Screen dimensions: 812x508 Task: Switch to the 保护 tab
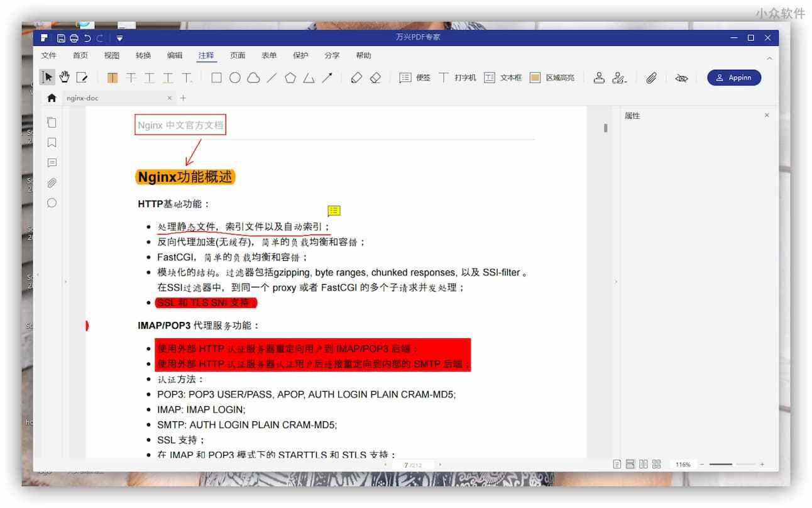click(300, 55)
